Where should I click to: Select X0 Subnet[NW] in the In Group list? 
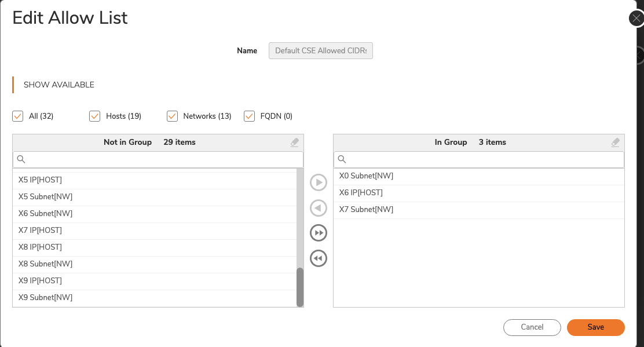(x=366, y=176)
